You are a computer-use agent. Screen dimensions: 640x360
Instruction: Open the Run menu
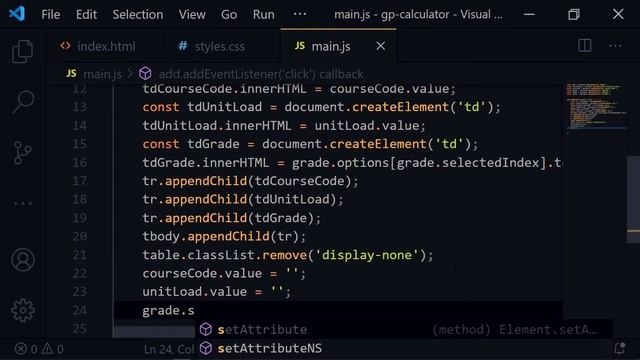tap(263, 15)
